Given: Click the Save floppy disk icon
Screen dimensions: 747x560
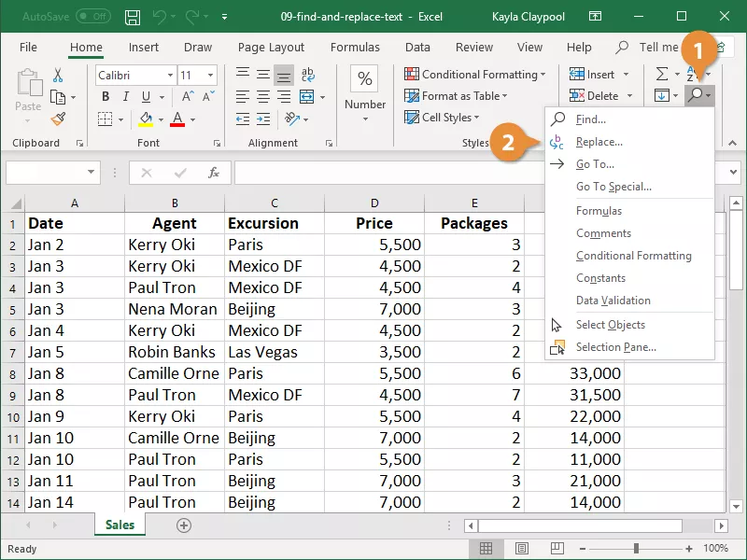Looking at the screenshot, I should tap(133, 18).
